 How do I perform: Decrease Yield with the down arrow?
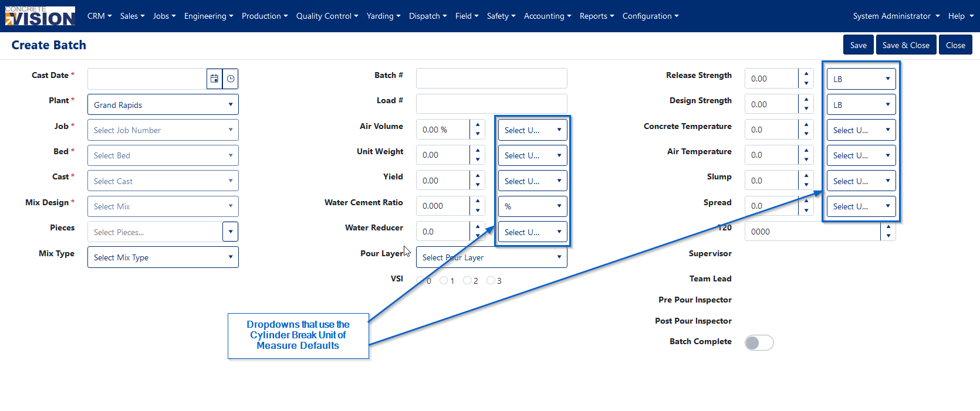coord(478,185)
